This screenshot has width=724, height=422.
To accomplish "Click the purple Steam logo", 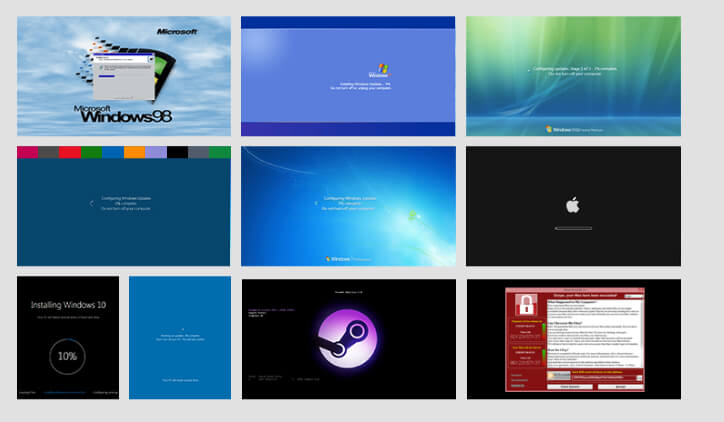I will [x=345, y=337].
